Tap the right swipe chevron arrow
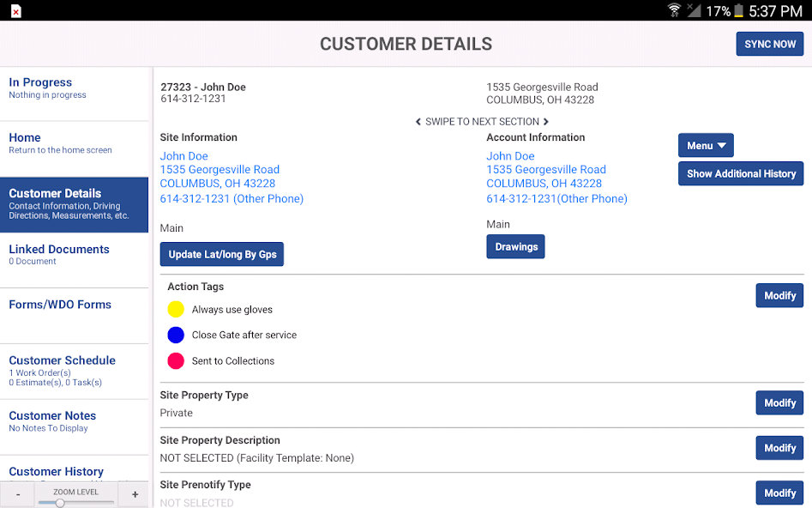 click(x=546, y=122)
